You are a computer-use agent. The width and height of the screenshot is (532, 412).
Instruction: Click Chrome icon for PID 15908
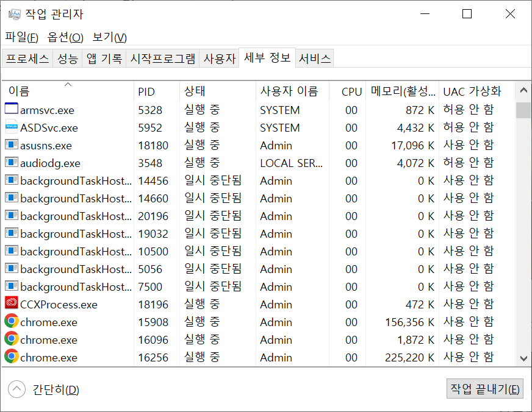11,321
